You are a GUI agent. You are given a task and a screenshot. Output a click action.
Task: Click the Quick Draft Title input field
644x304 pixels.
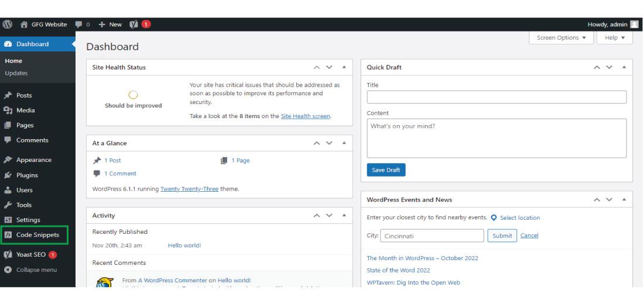(496, 97)
